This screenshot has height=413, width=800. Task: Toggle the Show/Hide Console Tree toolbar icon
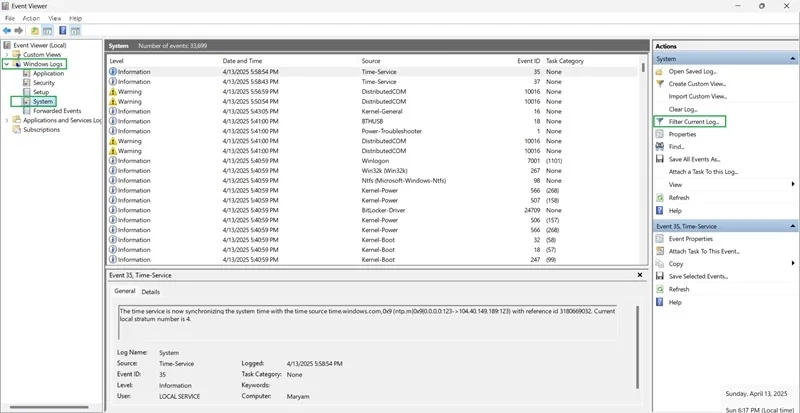(x=47, y=31)
